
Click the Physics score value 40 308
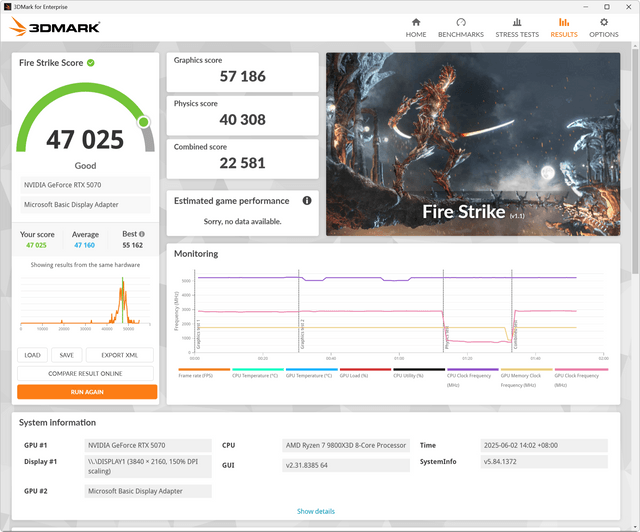point(242,120)
